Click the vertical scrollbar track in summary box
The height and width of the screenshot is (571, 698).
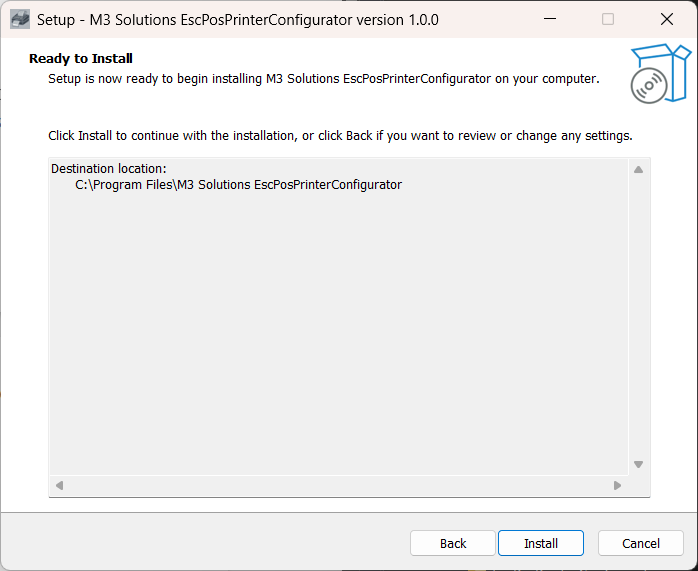(x=638, y=316)
